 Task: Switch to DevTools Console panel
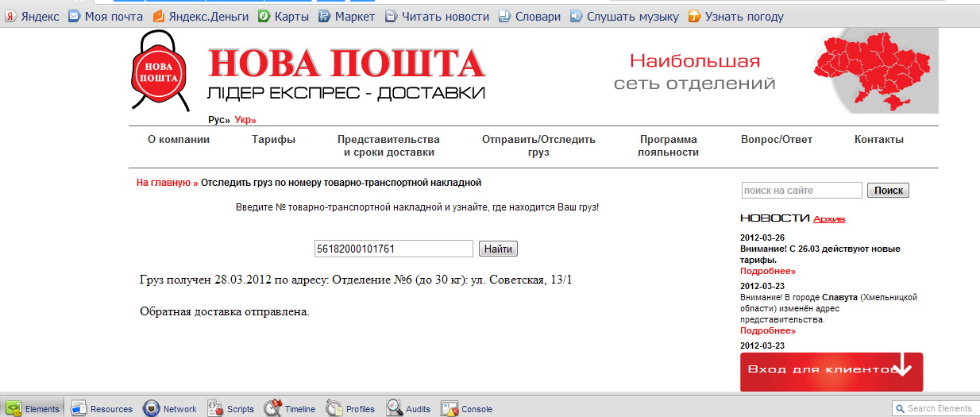[467, 408]
